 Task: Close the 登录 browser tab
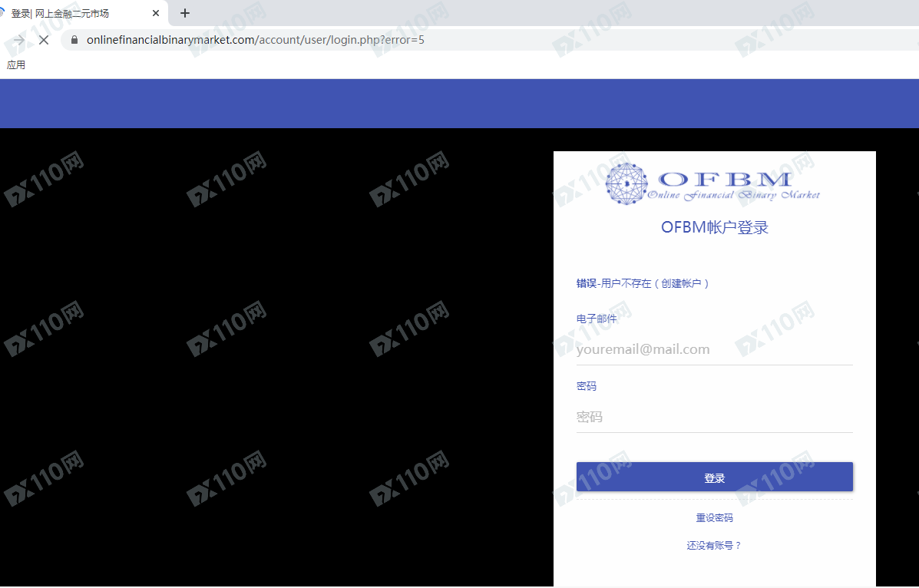pos(156,13)
